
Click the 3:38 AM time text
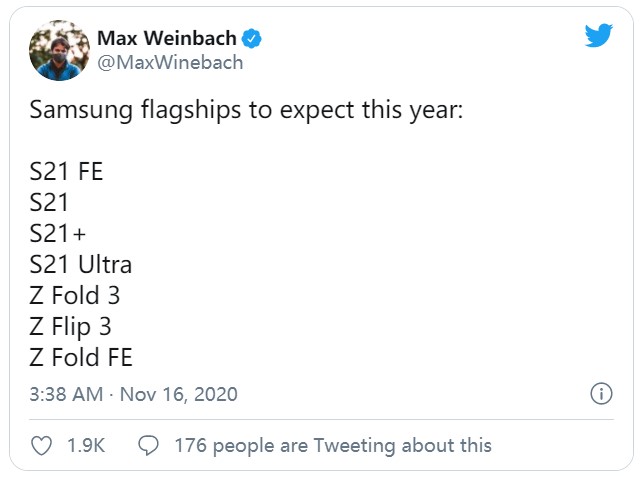[x=66, y=395]
